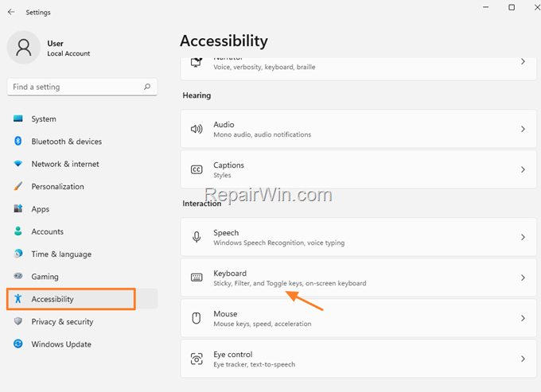The height and width of the screenshot is (392, 541).
Task: Open the Speech settings card
Action: (x=359, y=237)
